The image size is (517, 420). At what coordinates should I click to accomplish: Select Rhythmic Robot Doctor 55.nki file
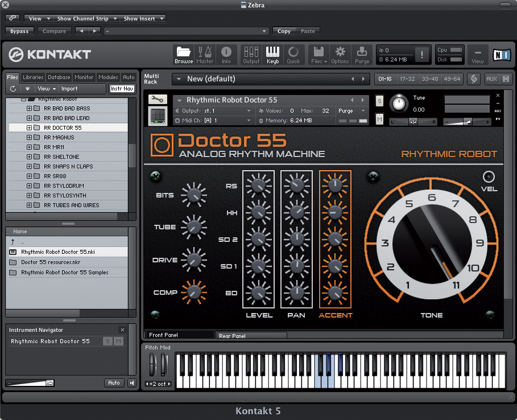[67, 252]
